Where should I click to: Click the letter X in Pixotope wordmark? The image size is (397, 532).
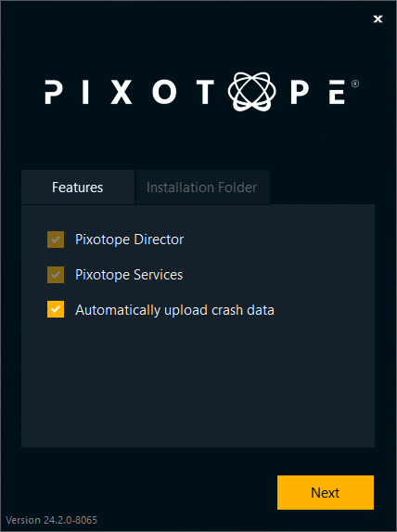coord(122,92)
